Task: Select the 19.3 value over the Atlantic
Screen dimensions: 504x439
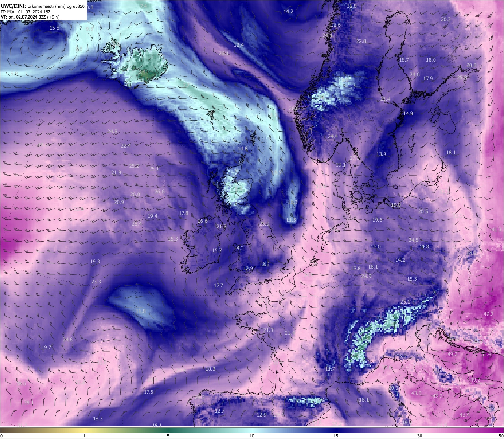Action: pyautogui.click(x=95, y=261)
